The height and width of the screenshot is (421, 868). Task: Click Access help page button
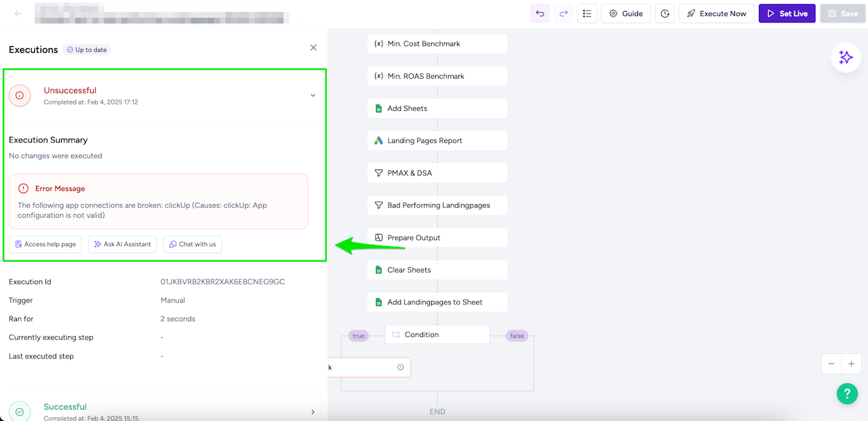pyautogui.click(x=45, y=244)
